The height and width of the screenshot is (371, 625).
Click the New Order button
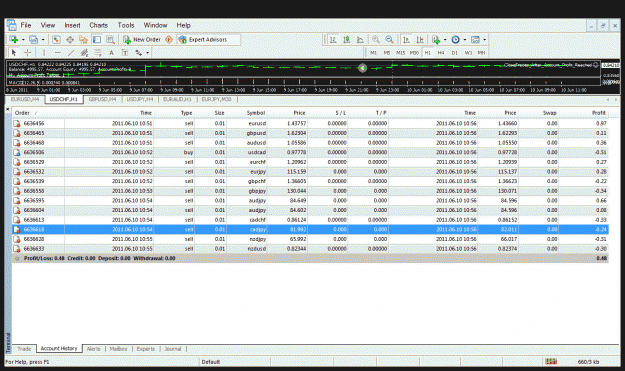[142, 39]
